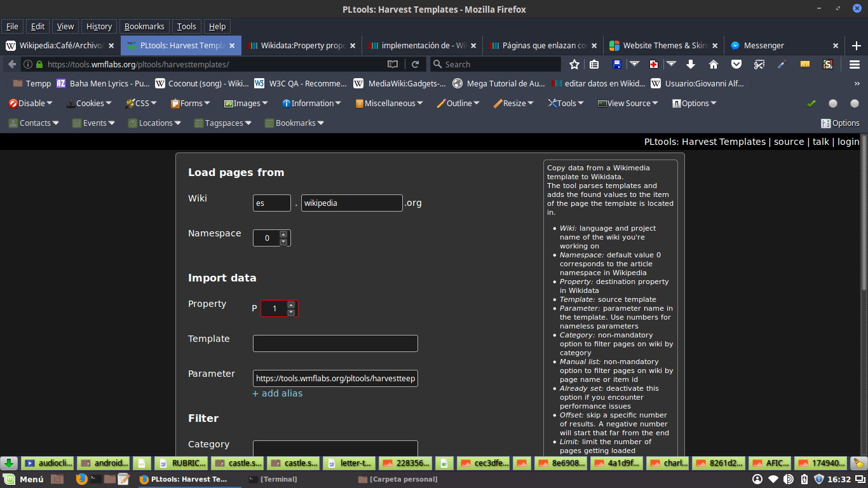The image size is (868, 488).
Task: Reload the current page
Action: point(415,64)
